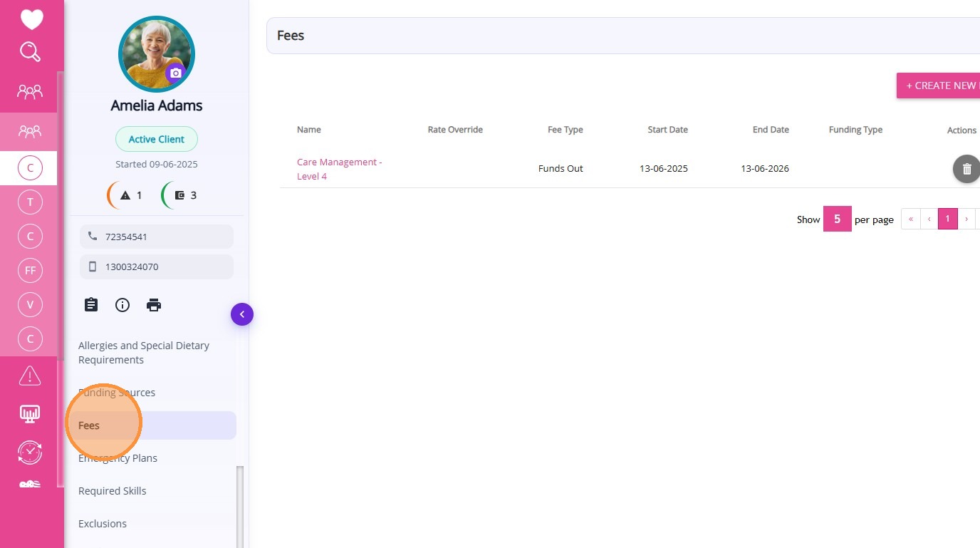Open the per page count dropdown
Viewport: 980px width, 548px height.
point(837,219)
